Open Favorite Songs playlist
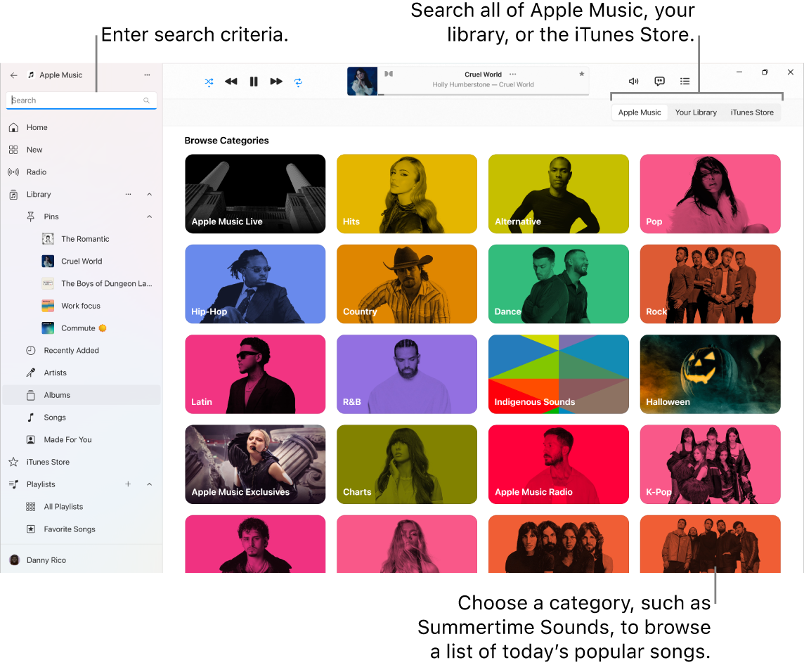804x672 pixels. 81,529
